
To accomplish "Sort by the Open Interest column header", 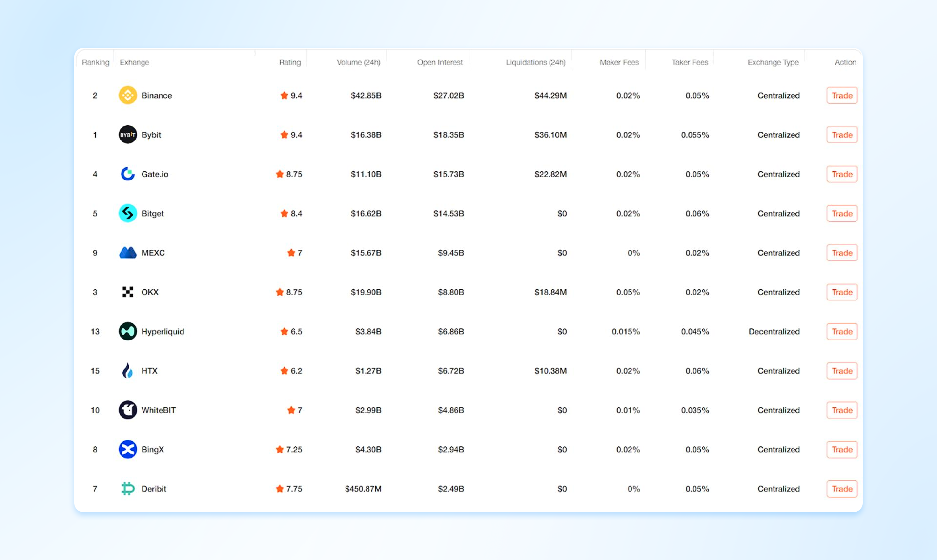I will click(x=440, y=62).
